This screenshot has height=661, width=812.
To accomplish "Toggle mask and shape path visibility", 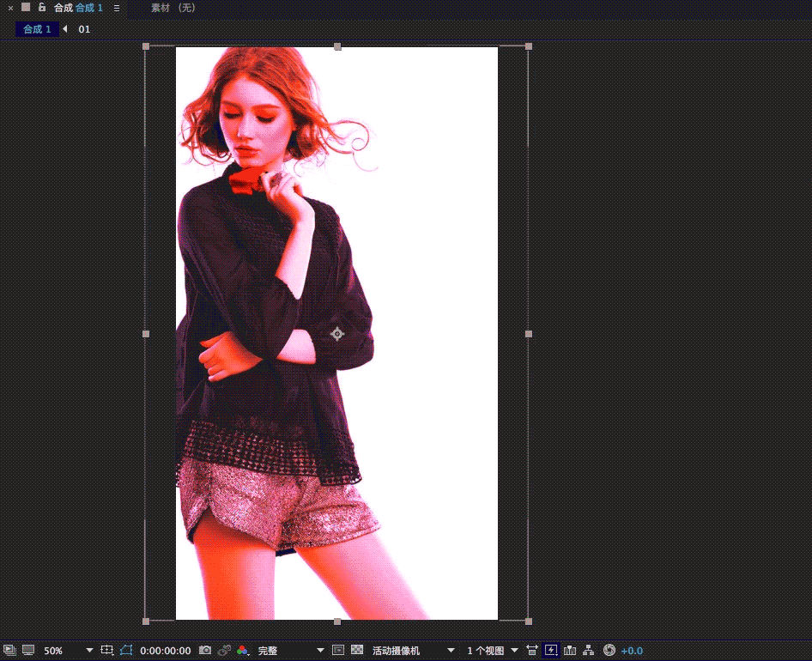I will [127, 651].
